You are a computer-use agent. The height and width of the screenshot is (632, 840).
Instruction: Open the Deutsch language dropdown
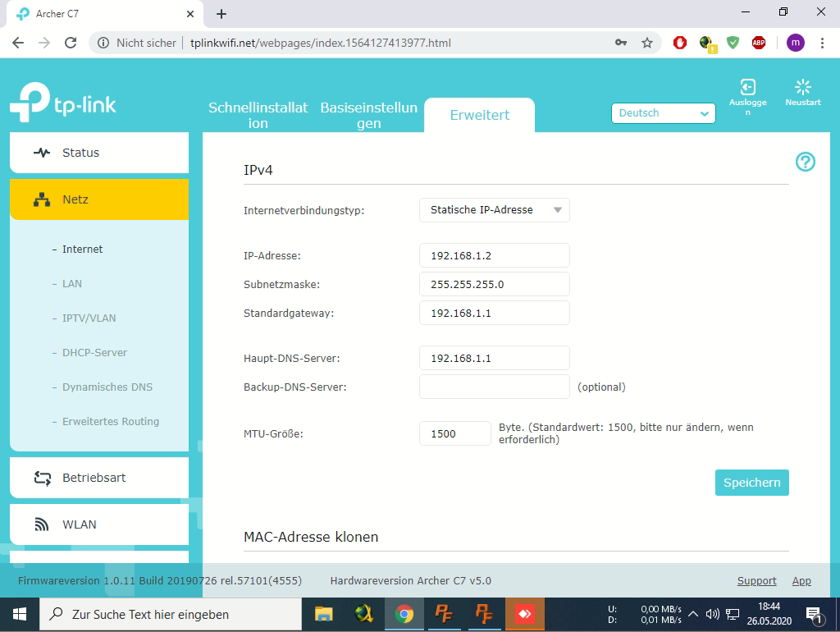663,113
